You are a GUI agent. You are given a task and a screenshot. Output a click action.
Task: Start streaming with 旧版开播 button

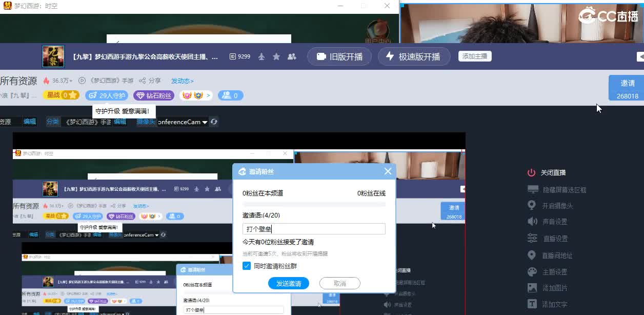339,56
